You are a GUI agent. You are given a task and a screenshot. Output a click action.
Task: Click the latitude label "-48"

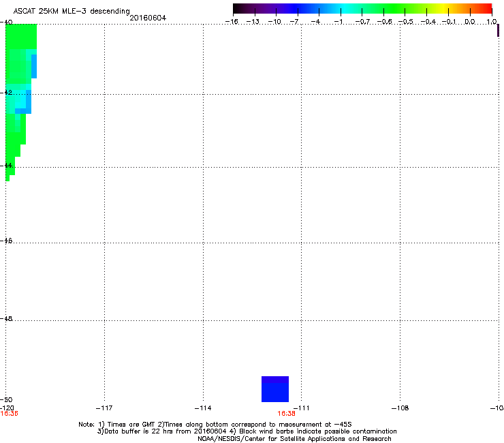[x=6, y=318]
